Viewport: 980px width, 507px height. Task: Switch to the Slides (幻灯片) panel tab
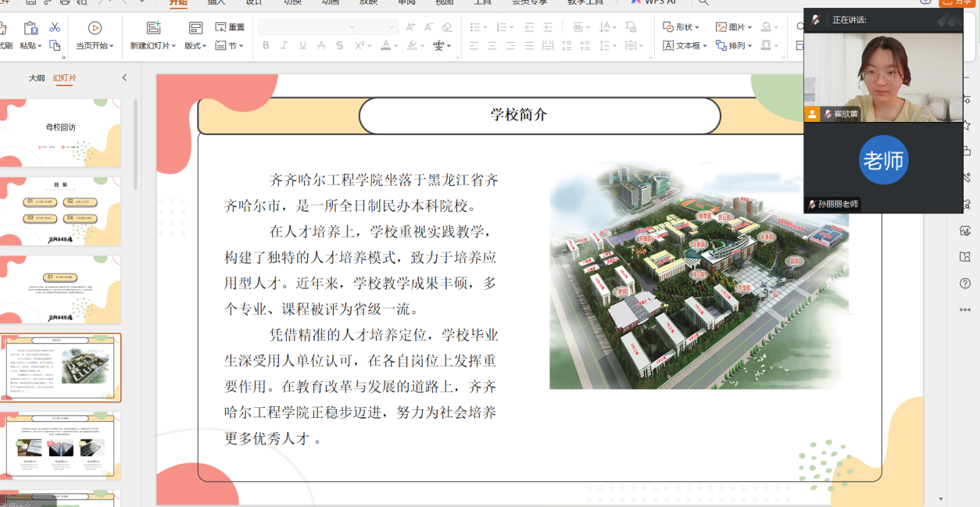[65, 78]
